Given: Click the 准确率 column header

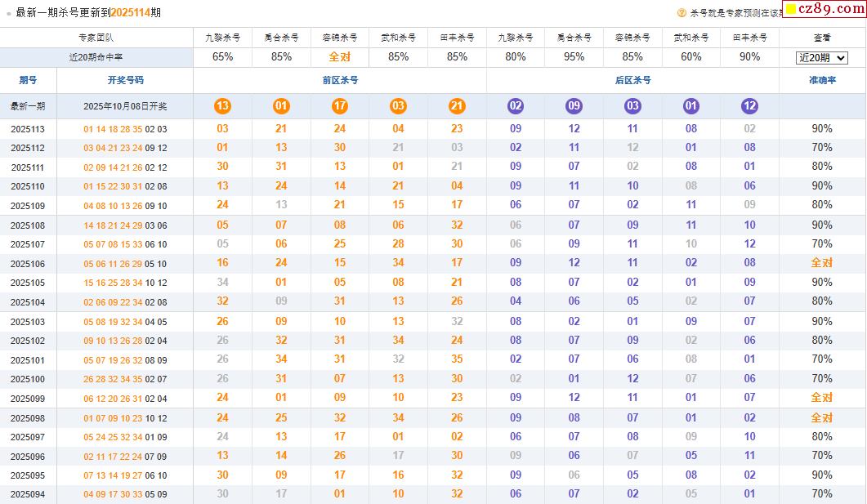Looking at the screenshot, I should pyautogui.click(x=821, y=80).
